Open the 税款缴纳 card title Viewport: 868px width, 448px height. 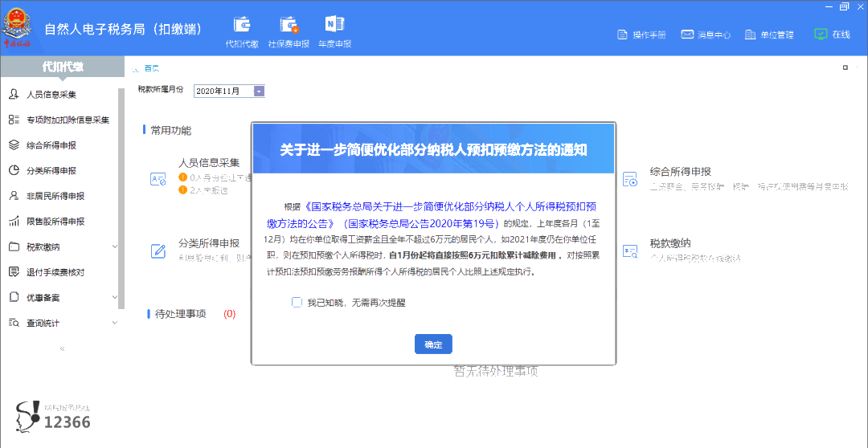click(670, 243)
